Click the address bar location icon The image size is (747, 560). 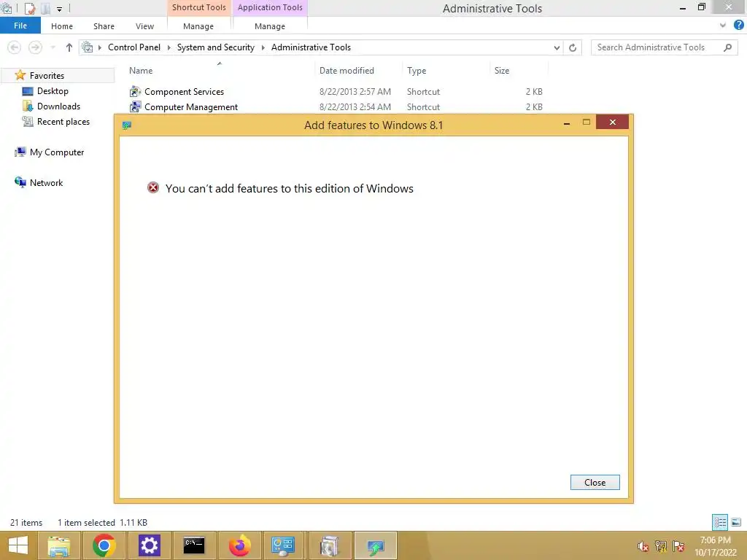click(x=88, y=47)
